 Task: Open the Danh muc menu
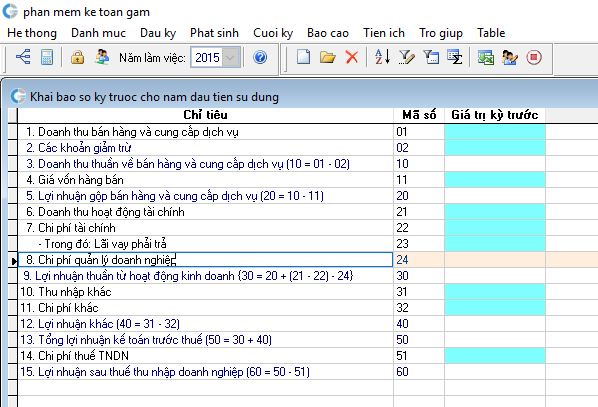click(98, 33)
